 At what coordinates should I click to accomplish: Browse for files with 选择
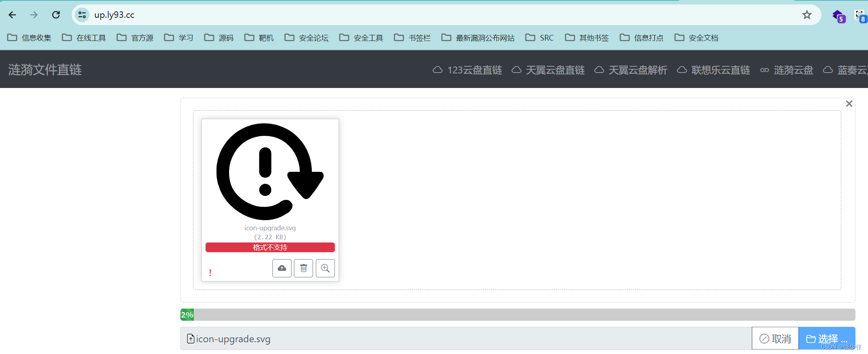click(x=827, y=339)
